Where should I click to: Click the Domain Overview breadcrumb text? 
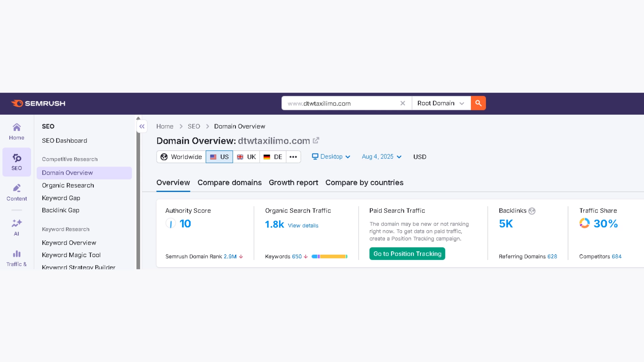coord(239,126)
